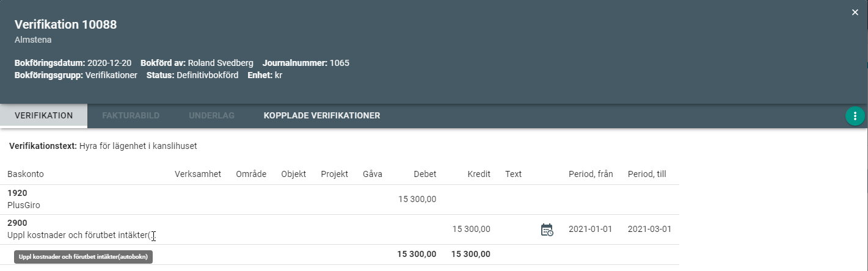Open the Underlag tab

[211, 115]
